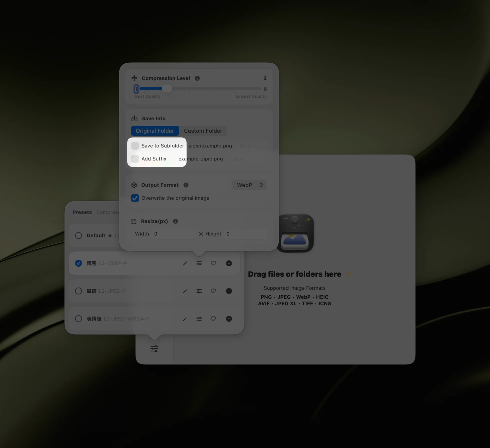Screen dimensions: 490x448
Task: Click the Resize(px) info icon
Action: click(175, 221)
